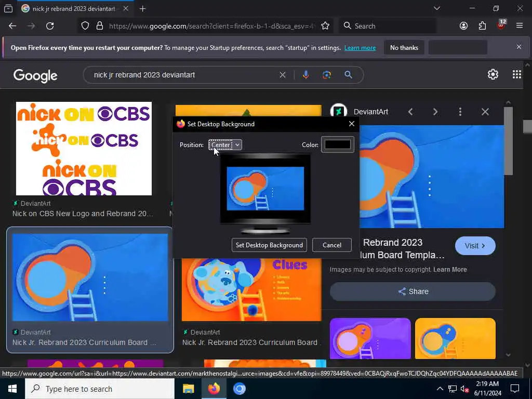
Task: Follow the Learn more link in notification bar
Action: [360, 48]
